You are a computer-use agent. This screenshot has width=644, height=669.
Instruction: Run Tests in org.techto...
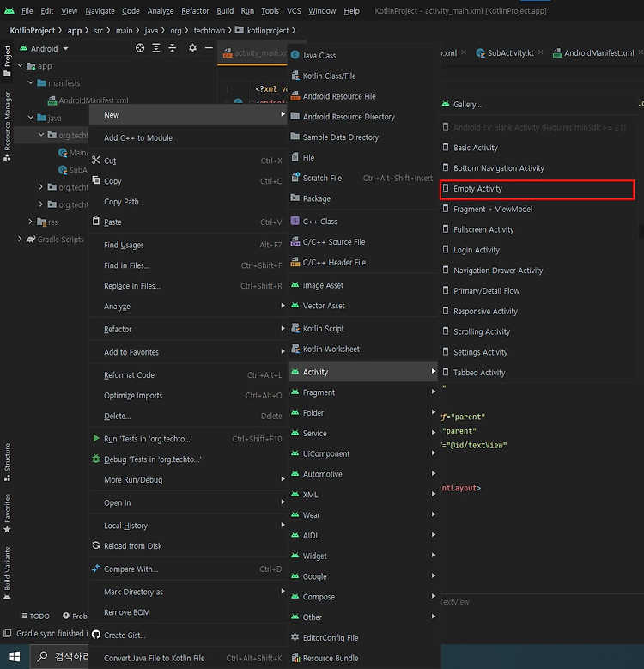(x=188, y=439)
